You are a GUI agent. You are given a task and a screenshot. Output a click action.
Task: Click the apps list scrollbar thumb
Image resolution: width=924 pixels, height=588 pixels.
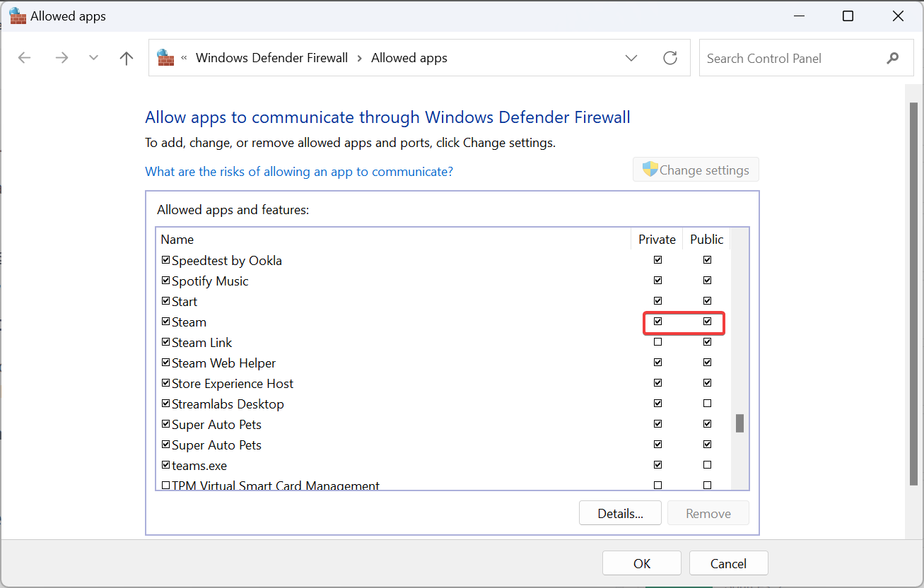point(740,423)
